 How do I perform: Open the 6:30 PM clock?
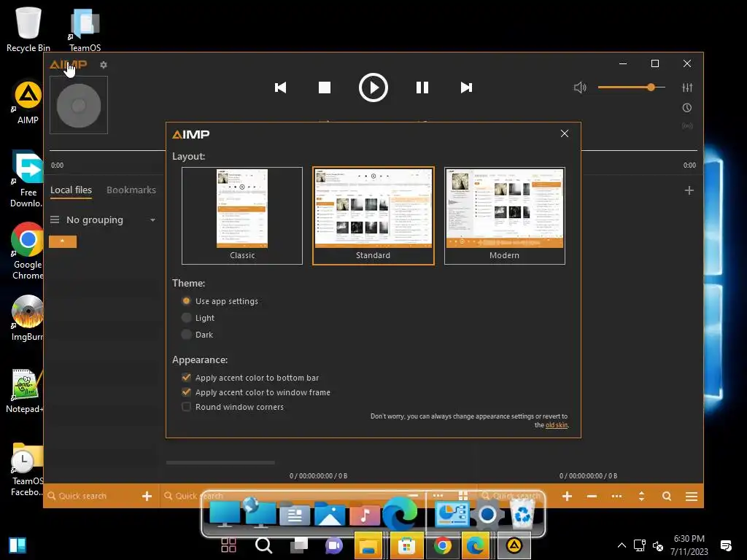689,545
